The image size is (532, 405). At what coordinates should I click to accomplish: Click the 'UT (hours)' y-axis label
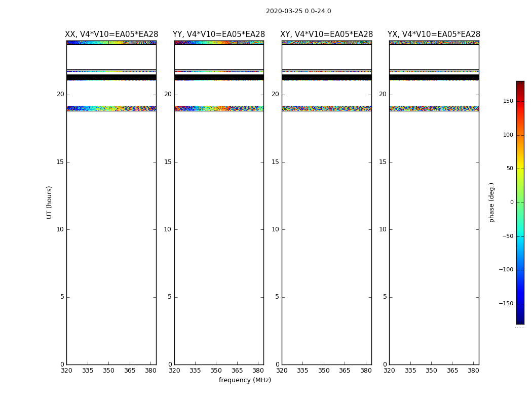click(49, 202)
